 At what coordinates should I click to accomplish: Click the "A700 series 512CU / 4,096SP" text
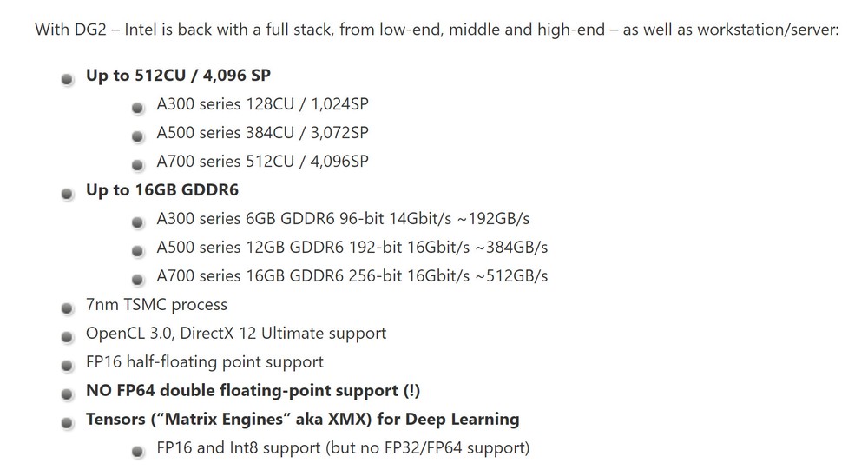262,162
